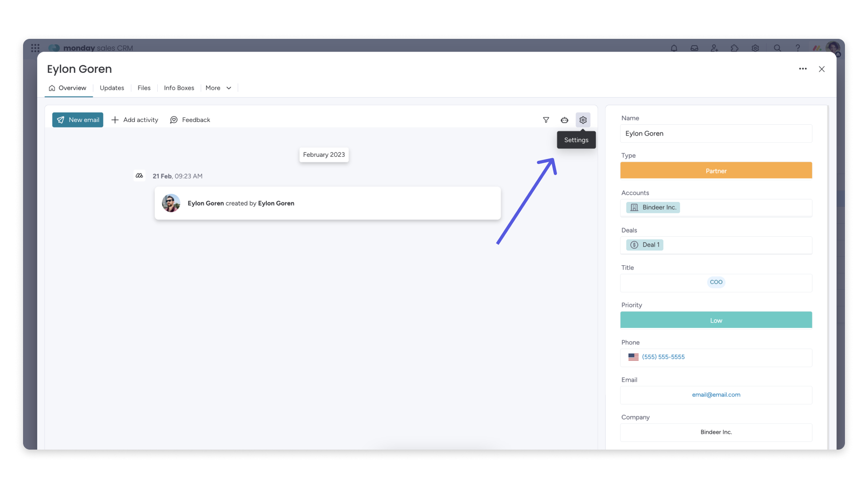
Task: Click the invite members icon
Action: click(714, 48)
